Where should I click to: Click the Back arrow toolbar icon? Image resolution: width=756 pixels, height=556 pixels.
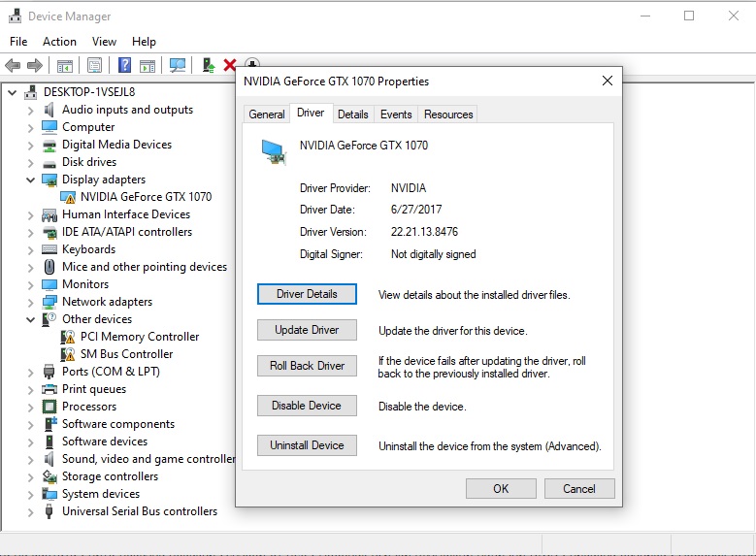13,65
